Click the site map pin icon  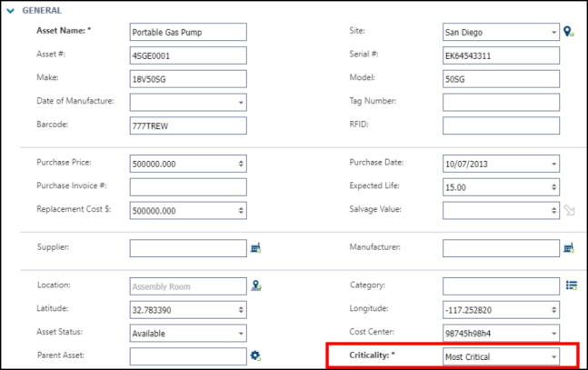(569, 32)
